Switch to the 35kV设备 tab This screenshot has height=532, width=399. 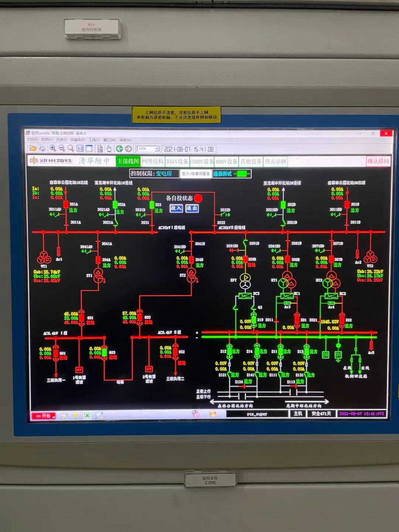click(177, 161)
